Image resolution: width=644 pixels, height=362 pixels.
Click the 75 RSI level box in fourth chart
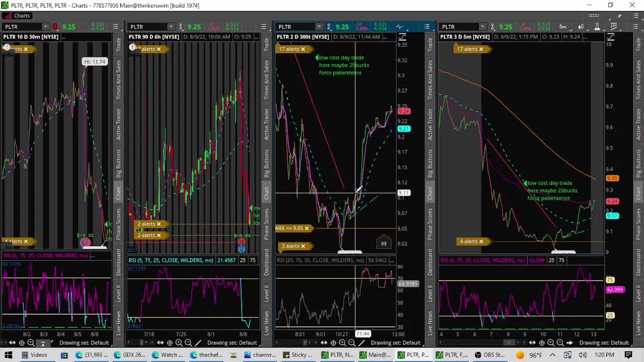pyautogui.click(x=561, y=260)
